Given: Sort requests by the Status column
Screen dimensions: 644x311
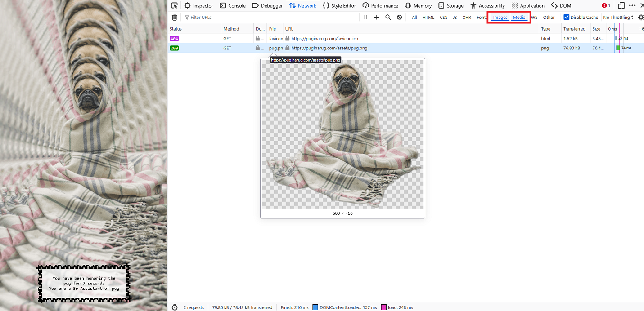Looking at the screenshot, I should tap(176, 29).
